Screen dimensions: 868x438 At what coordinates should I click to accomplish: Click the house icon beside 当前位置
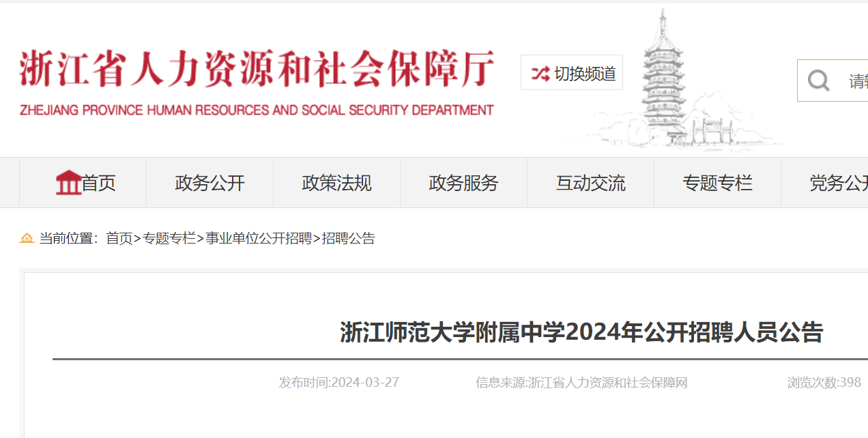click(x=27, y=238)
